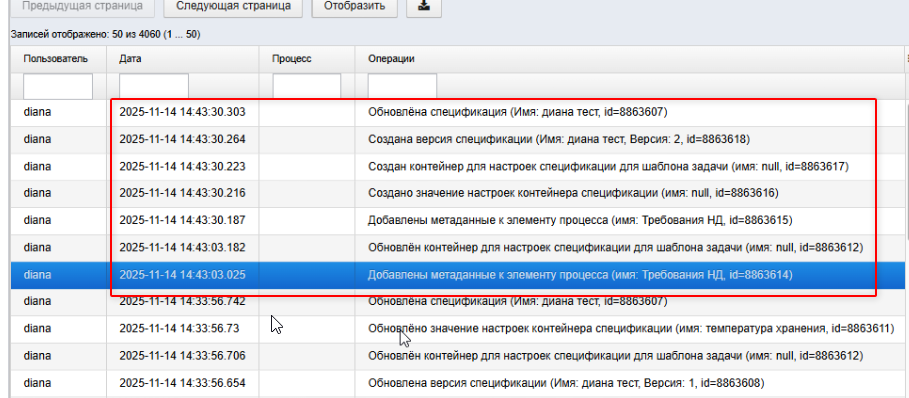Click 'Создано значение настроек' operation id=8863616
909x398 pixels.
click(x=573, y=193)
